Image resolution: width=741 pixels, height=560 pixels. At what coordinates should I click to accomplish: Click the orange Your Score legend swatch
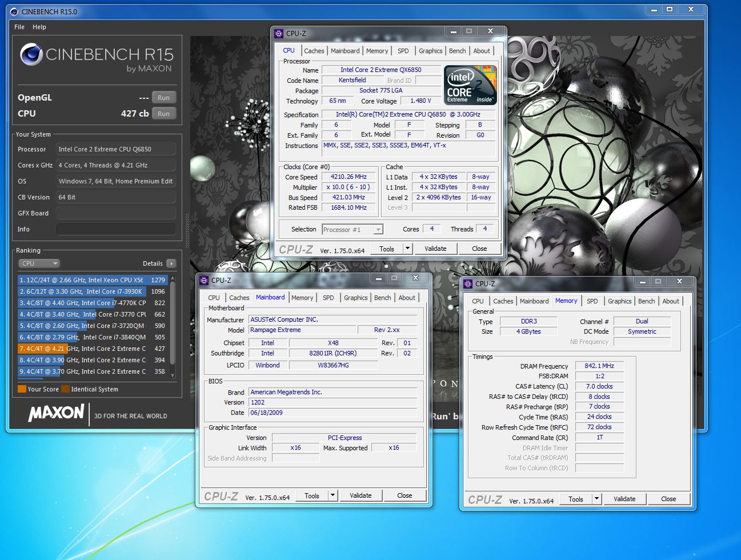point(22,389)
